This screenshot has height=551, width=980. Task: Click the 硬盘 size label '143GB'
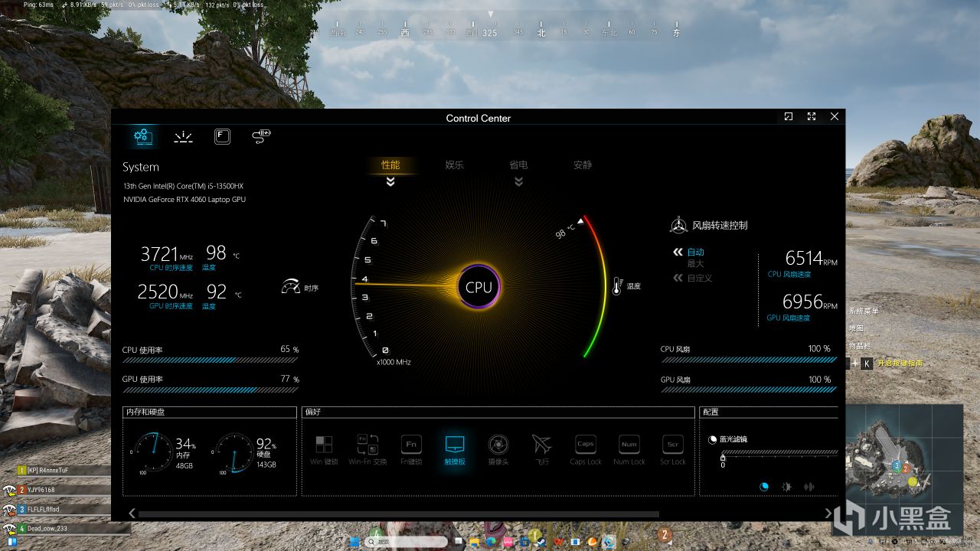pos(266,465)
